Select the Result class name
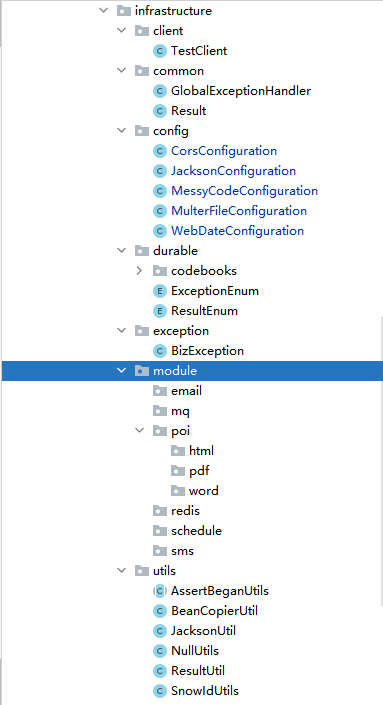The image size is (383, 705). click(x=189, y=111)
